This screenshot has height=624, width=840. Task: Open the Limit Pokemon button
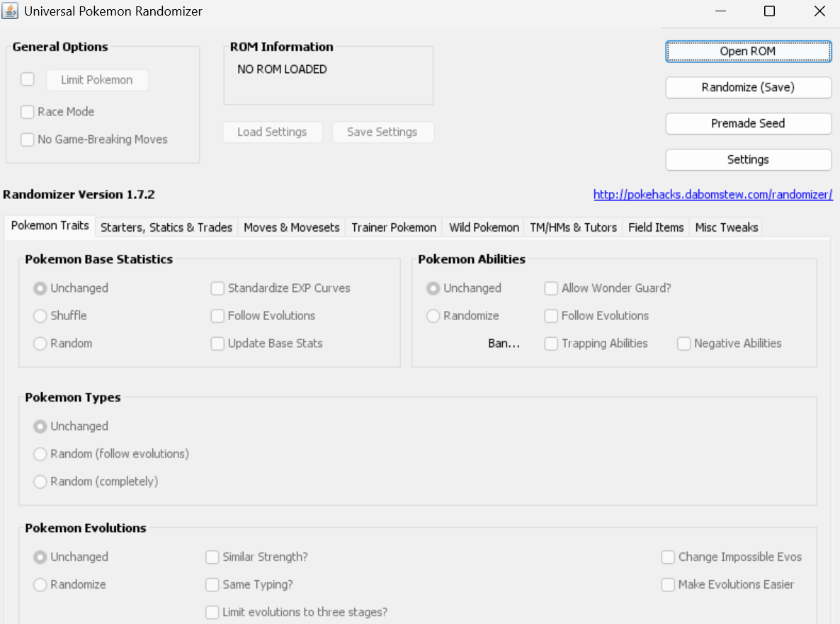click(97, 80)
